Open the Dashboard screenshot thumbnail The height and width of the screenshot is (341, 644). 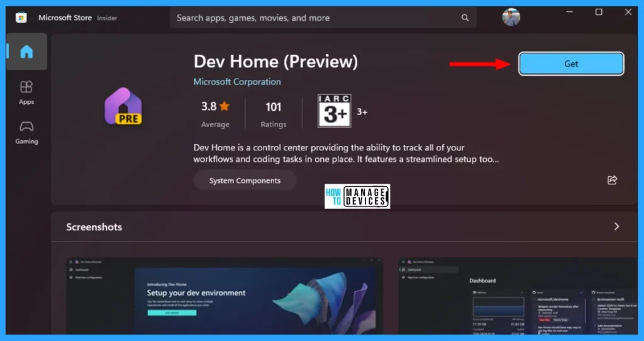click(518, 296)
